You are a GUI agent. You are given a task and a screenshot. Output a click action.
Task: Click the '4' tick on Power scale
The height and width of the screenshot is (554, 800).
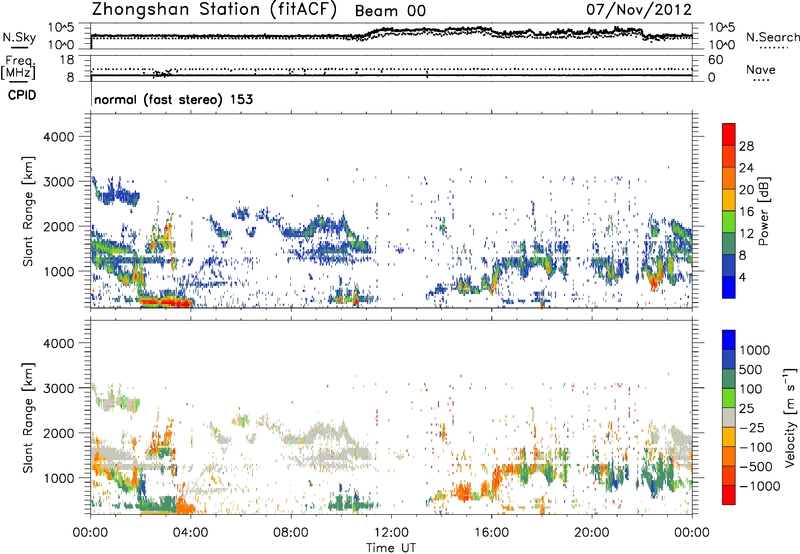[742, 277]
